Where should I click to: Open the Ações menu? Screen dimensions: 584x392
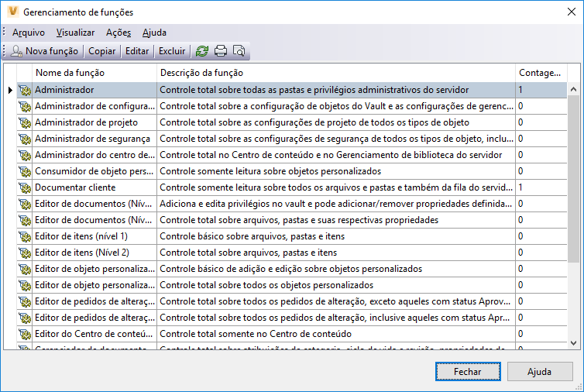(119, 33)
